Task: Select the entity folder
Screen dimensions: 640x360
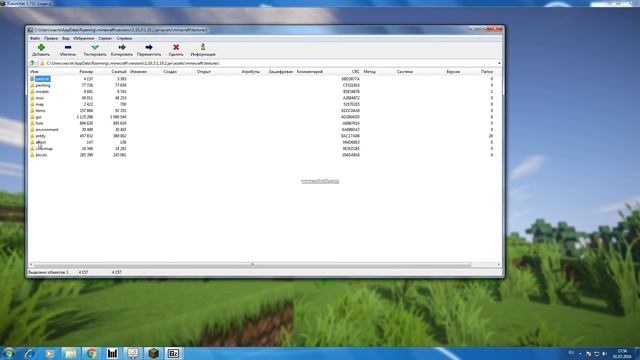Action: tap(40, 136)
